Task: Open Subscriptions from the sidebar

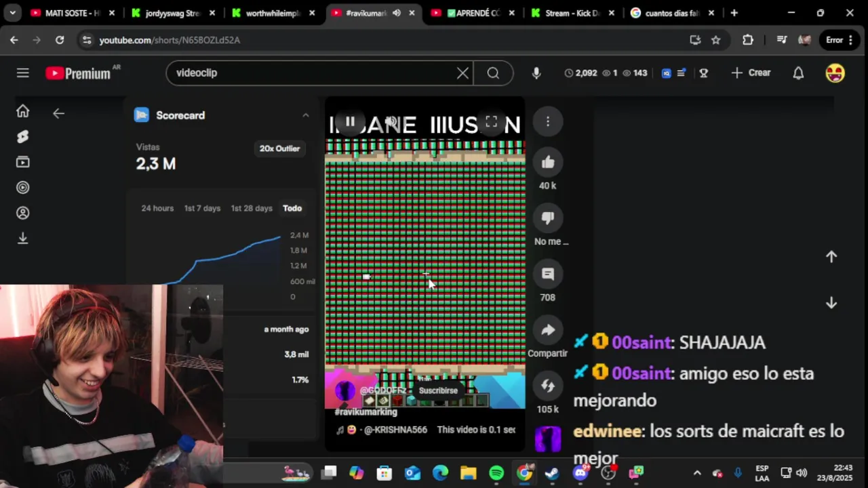Action: pyautogui.click(x=22, y=162)
